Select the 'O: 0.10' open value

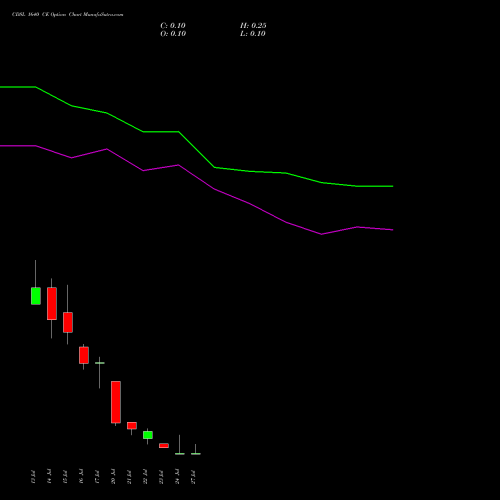coord(173,34)
